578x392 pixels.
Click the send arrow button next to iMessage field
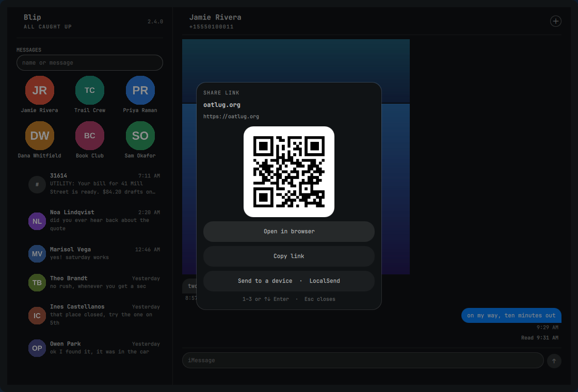click(554, 361)
